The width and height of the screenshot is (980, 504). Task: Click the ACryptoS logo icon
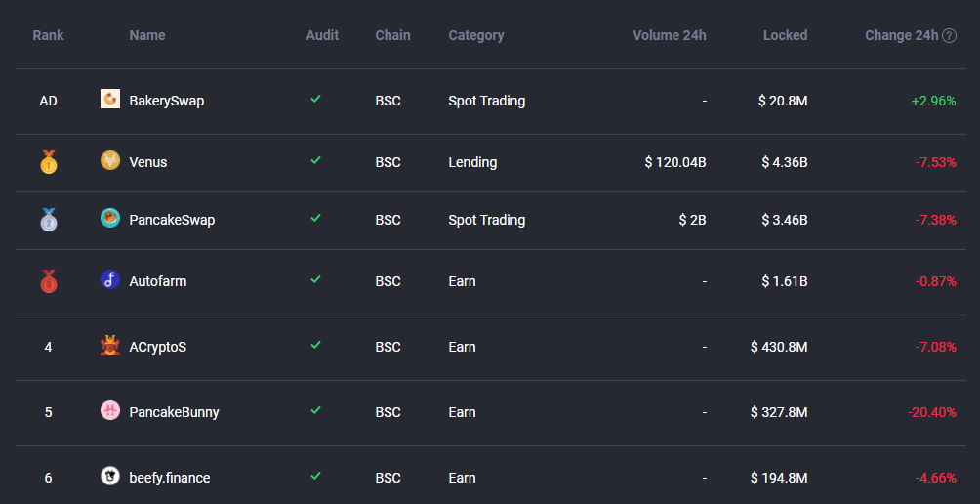pyautogui.click(x=110, y=345)
